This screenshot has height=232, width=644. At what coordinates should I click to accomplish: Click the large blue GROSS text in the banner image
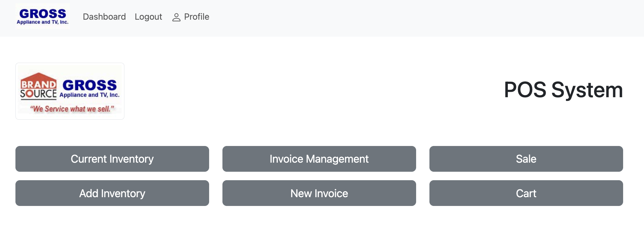(90, 85)
